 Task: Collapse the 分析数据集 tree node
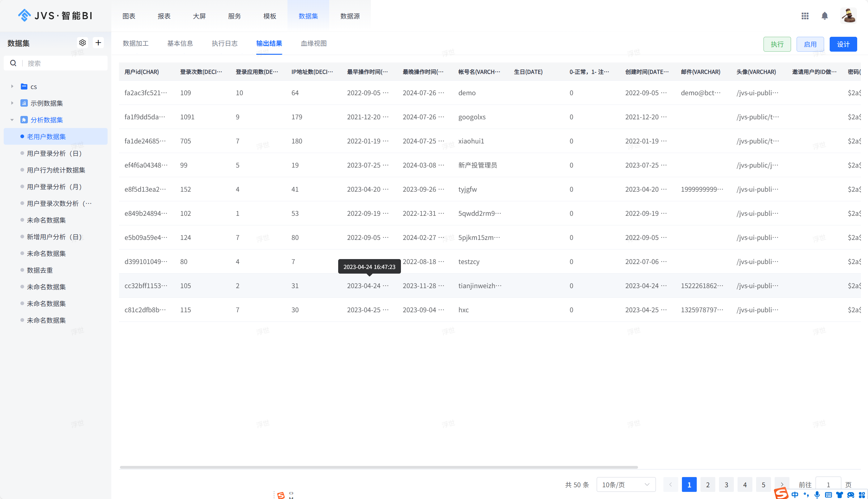12,120
